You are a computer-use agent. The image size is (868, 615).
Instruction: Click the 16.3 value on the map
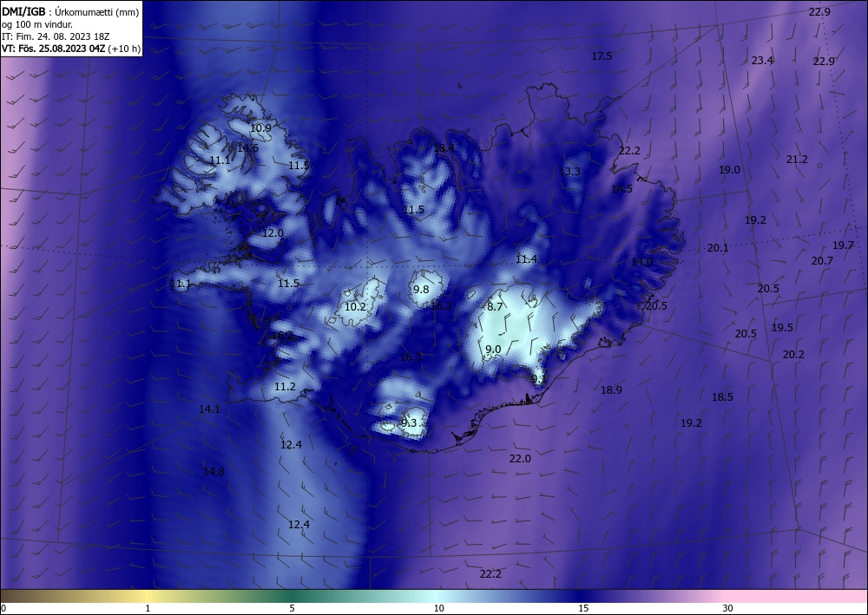[x=411, y=357]
